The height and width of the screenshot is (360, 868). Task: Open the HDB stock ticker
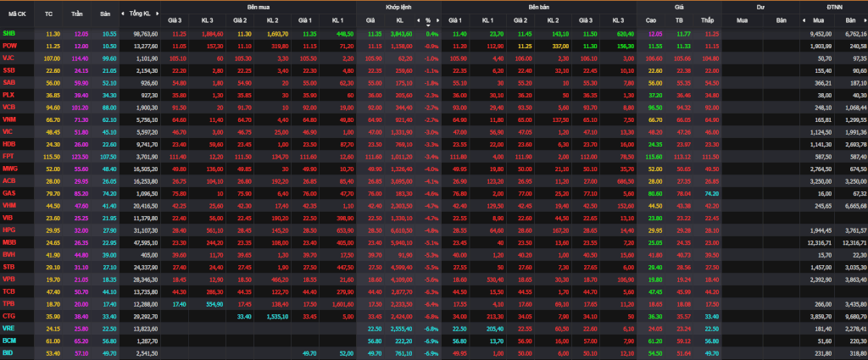click(x=8, y=143)
